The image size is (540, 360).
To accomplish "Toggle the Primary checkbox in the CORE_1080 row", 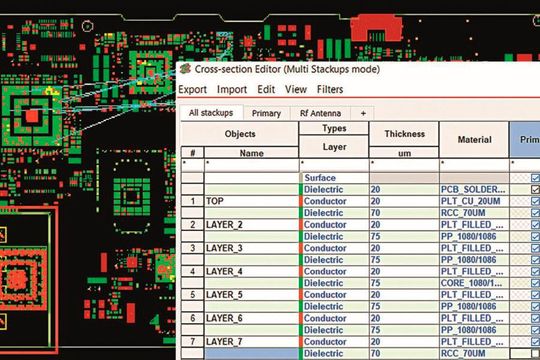I will 535,283.
